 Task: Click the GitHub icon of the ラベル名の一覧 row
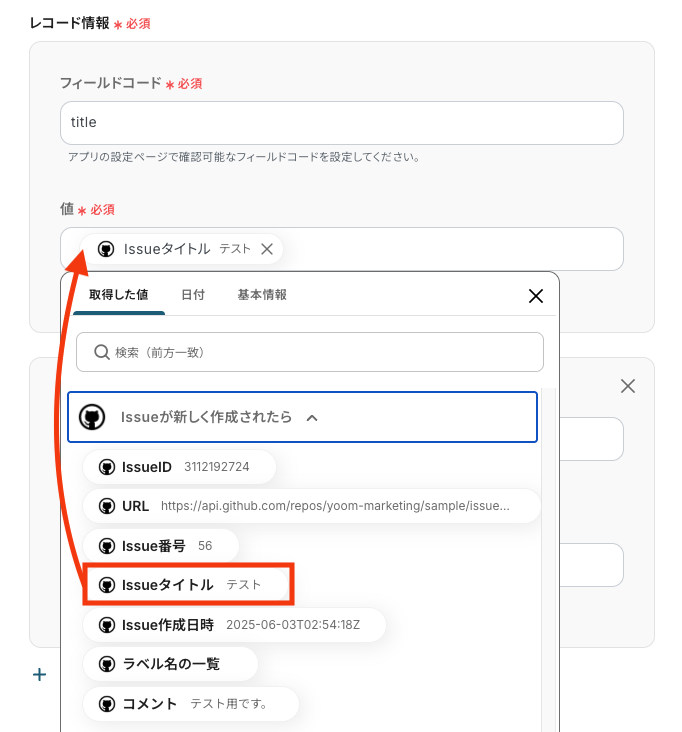coord(107,664)
